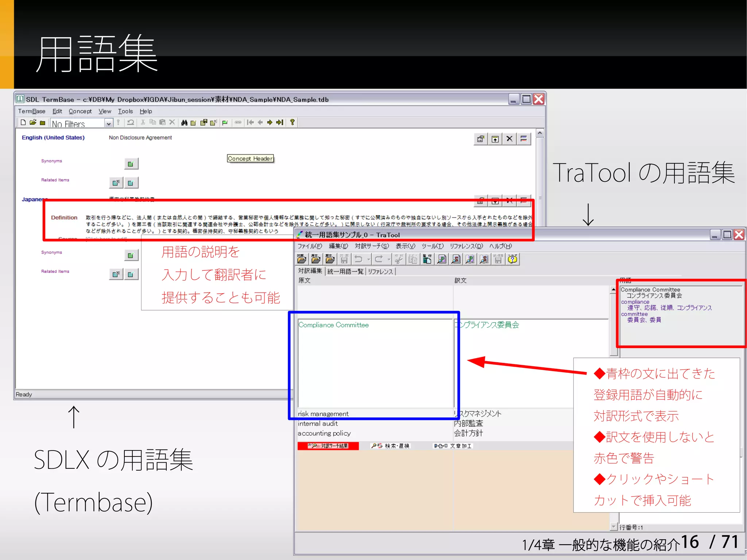Click the green flag icon in TermBase toolbar

coord(225,123)
